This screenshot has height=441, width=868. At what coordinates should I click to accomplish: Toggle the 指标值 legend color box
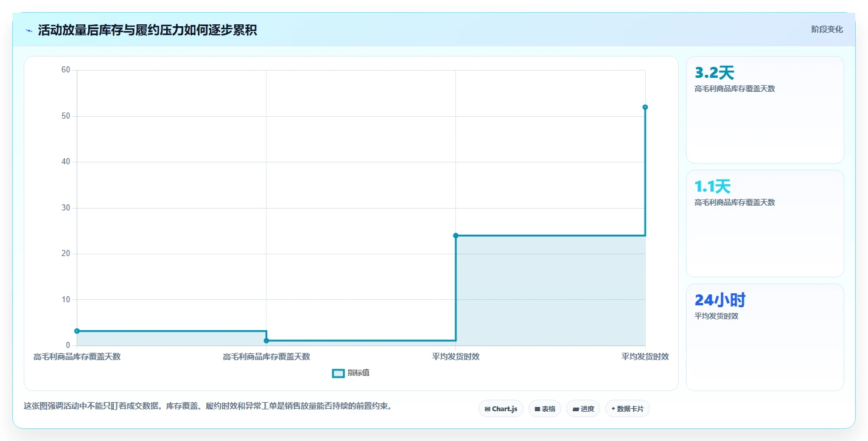tap(338, 373)
